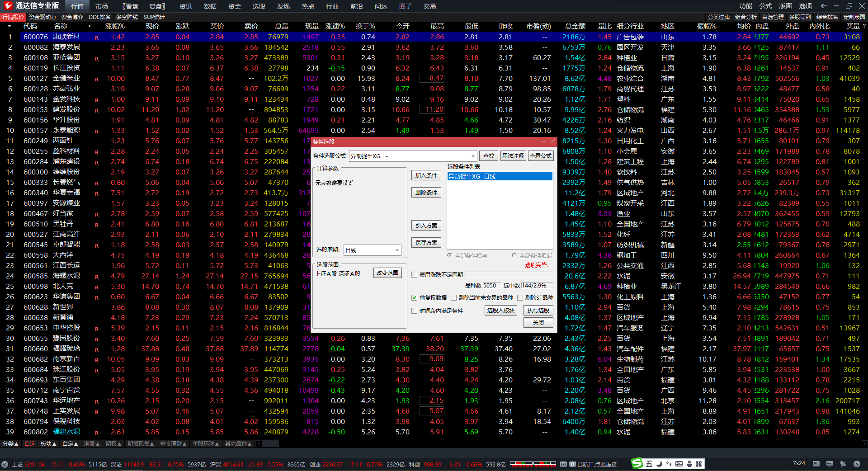
Task: Click the lightning bolt icon in status bar
Action: tap(857, 464)
